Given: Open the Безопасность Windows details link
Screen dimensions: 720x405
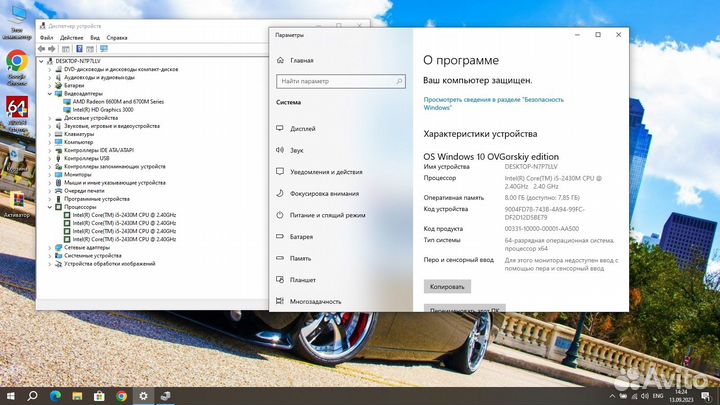Looking at the screenshot, I should (x=493, y=103).
